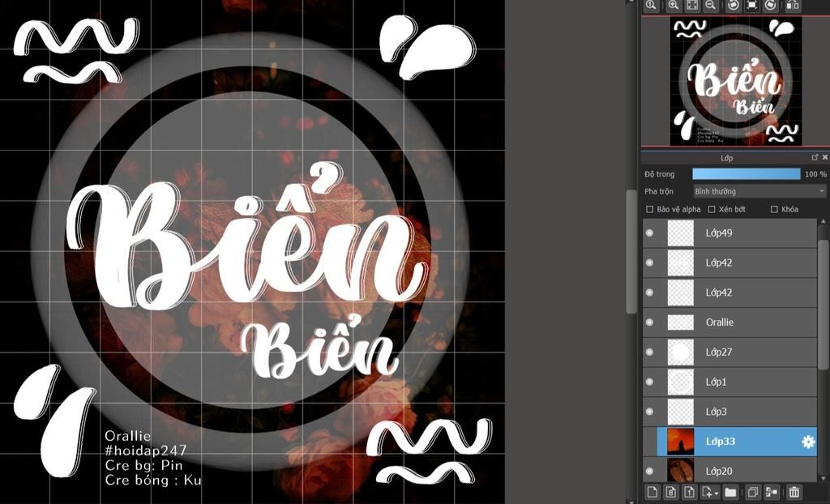Viewport: 830px width, 504px height.
Task: Click the navigator preview thumbnail
Action: click(736, 81)
